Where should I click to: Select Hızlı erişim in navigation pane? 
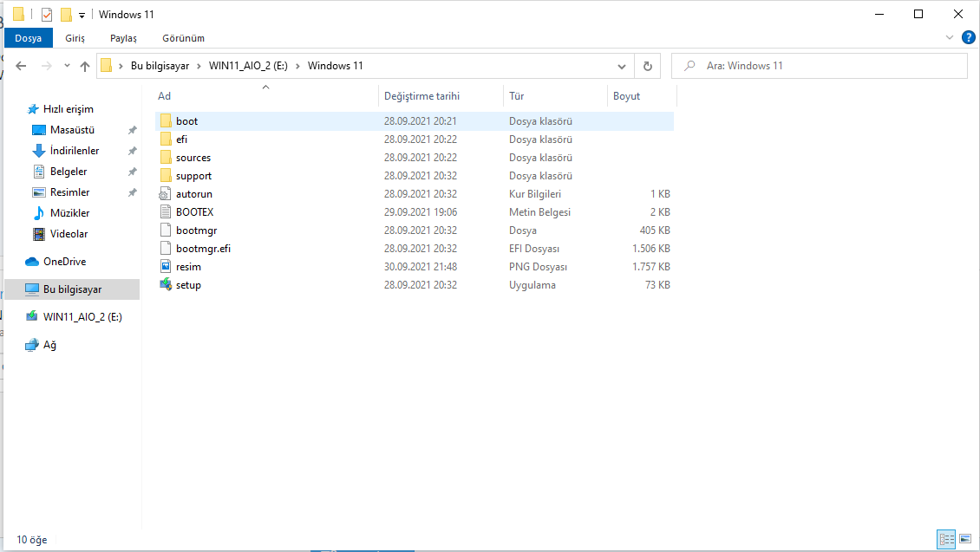69,108
